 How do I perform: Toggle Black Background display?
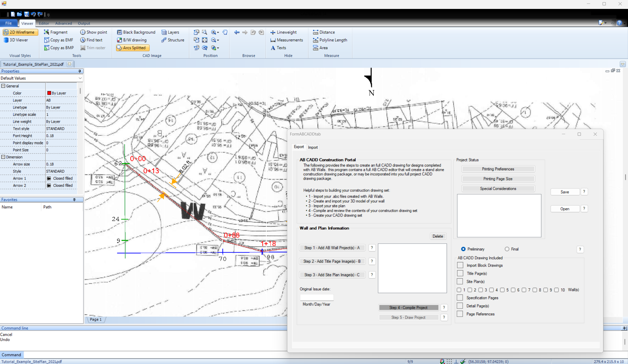point(136,32)
